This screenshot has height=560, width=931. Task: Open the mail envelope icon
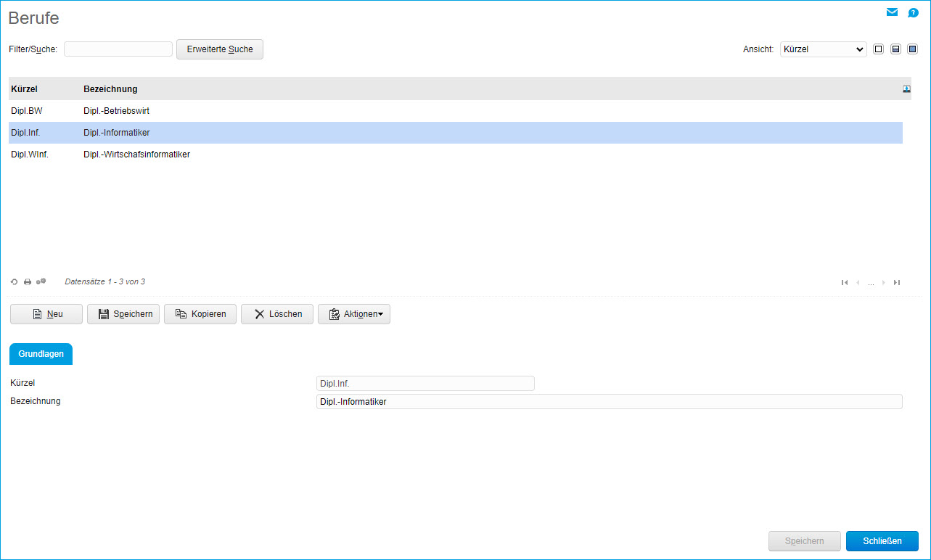tap(892, 12)
